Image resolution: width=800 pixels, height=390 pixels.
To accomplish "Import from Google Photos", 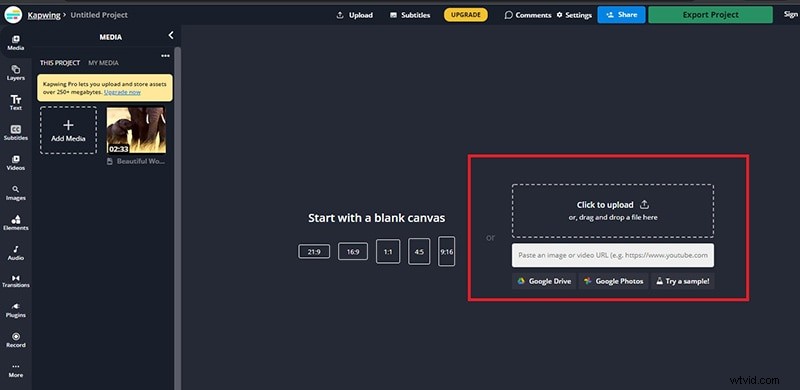I will point(614,281).
